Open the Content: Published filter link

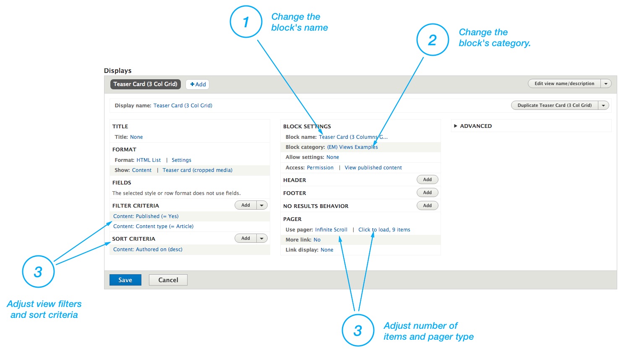[x=146, y=216]
